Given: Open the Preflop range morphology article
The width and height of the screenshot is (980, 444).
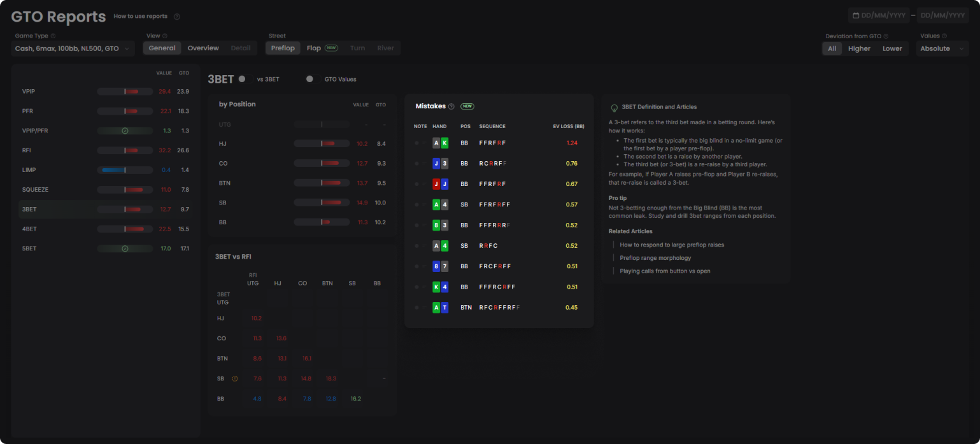Looking at the screenshot, I should coord(655,258).
